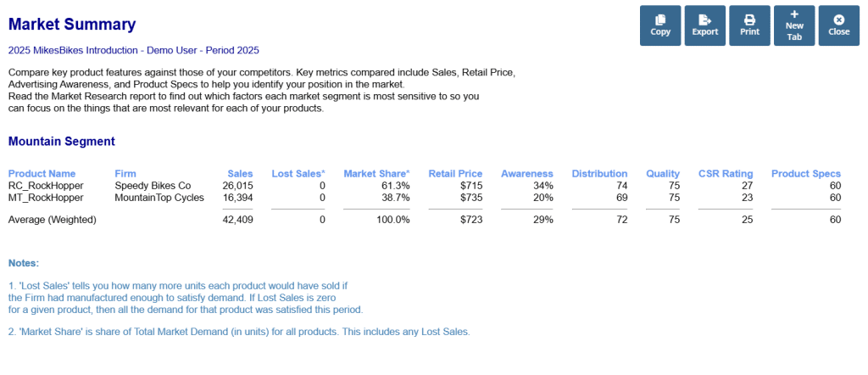Click the Retail Price column header
The image size is (868, 375).
[455, 174]
